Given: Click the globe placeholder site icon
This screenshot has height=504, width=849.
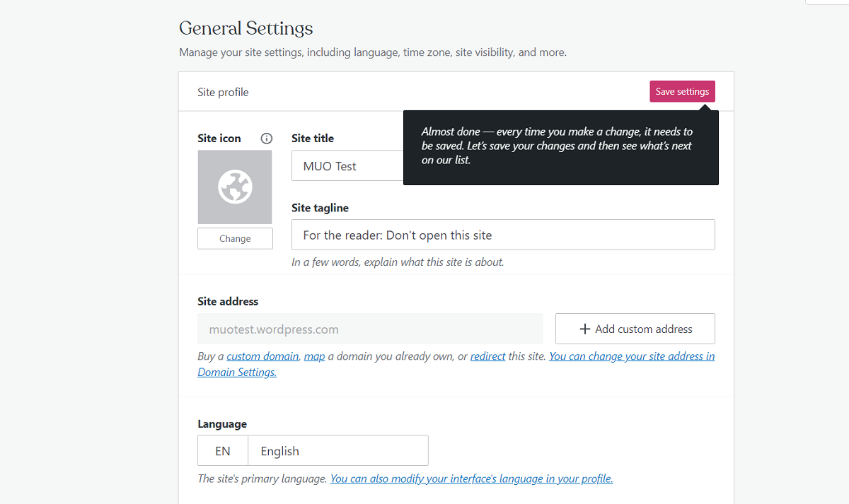Looking at the screenshot, I should click(235, 187).
